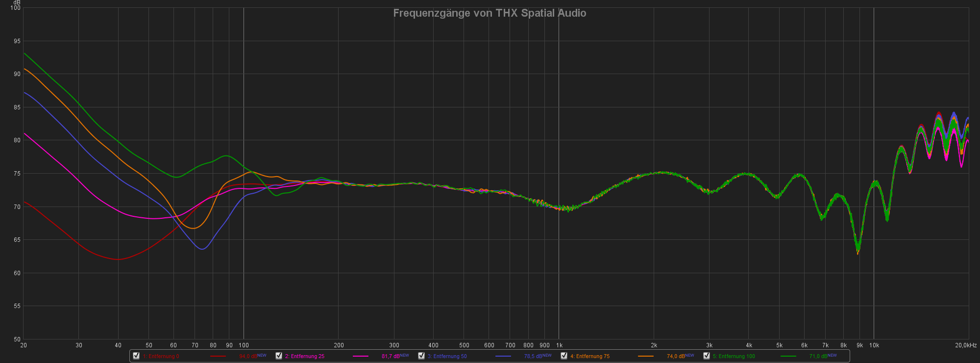Uncheck the Entfernung 25 trace checkbox
980x363 pixels.
pos(279,356)
